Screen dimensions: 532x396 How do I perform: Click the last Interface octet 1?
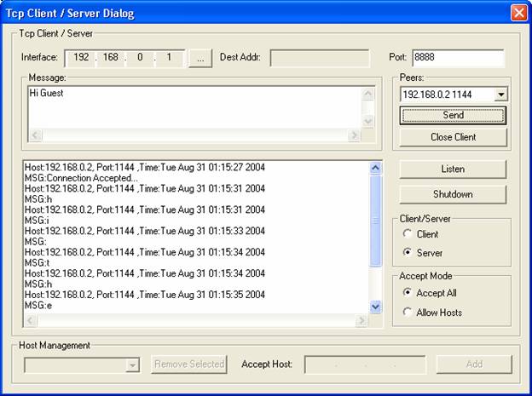tap(169, 57)
